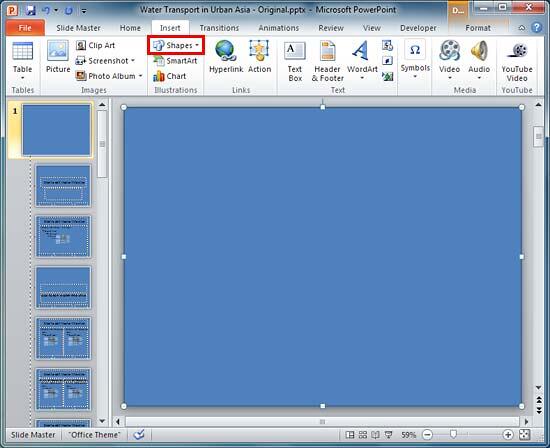Switch to the Format contextual tab

point(478,28)
